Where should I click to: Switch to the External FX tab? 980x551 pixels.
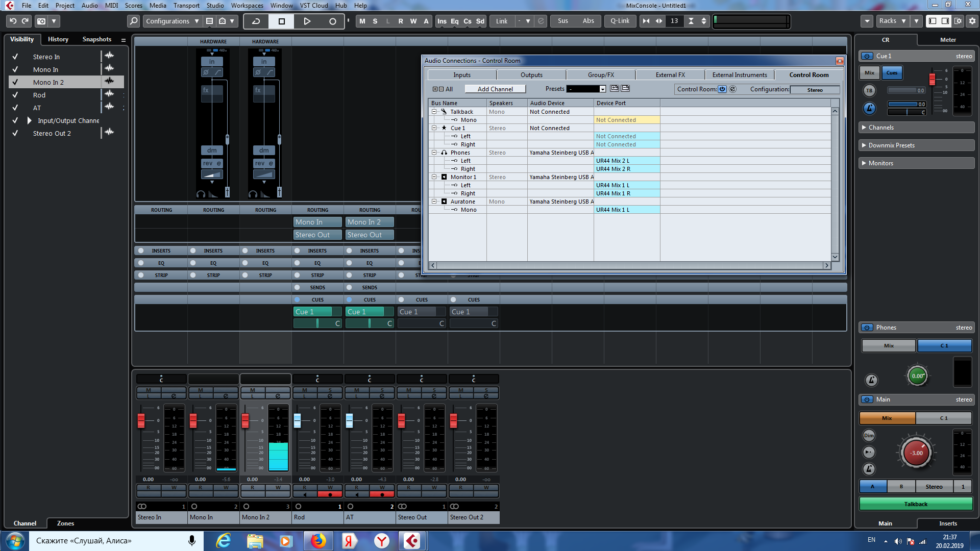(670, 75)
